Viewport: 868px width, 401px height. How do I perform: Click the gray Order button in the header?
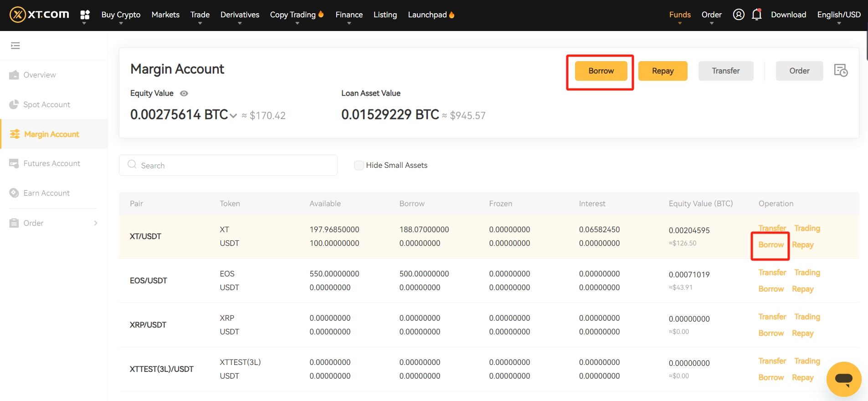(x=799, y=71)
